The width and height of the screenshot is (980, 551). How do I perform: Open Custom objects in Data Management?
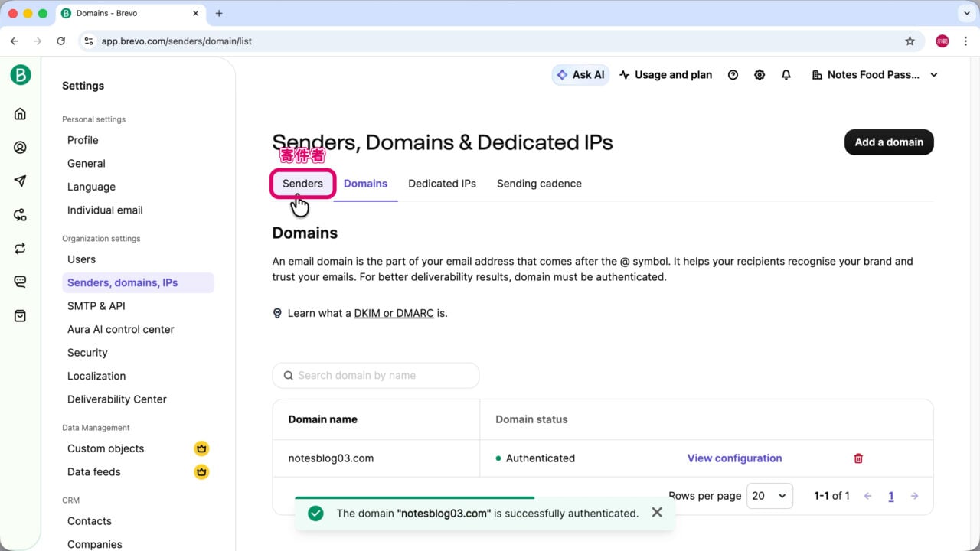pos(106,448)
